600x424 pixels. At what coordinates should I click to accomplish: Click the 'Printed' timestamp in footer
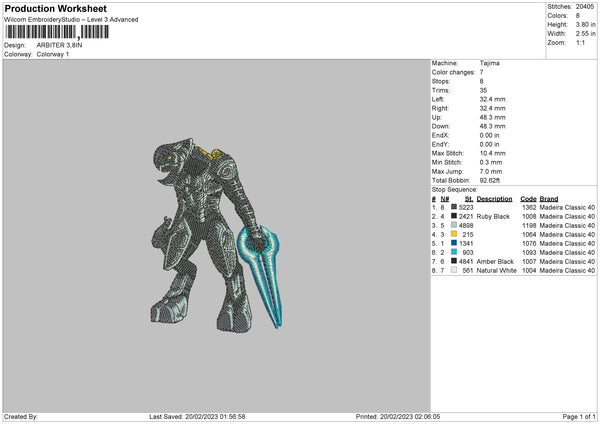398,417
